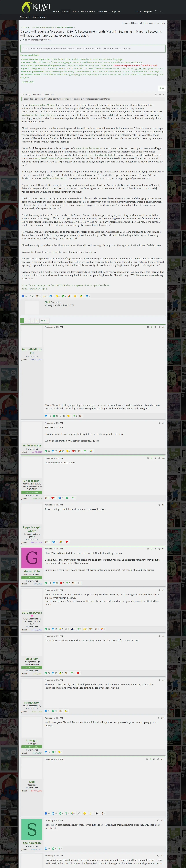This screenshot has height=868, width=186.
Task: Click Log in in the header
Action: click(x=138, y=11)
